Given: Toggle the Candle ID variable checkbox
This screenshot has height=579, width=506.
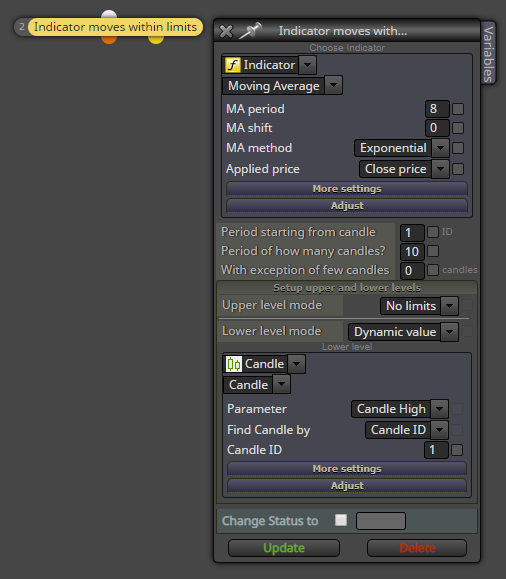Looking at the screenshot, I should [x=457, y=450].
